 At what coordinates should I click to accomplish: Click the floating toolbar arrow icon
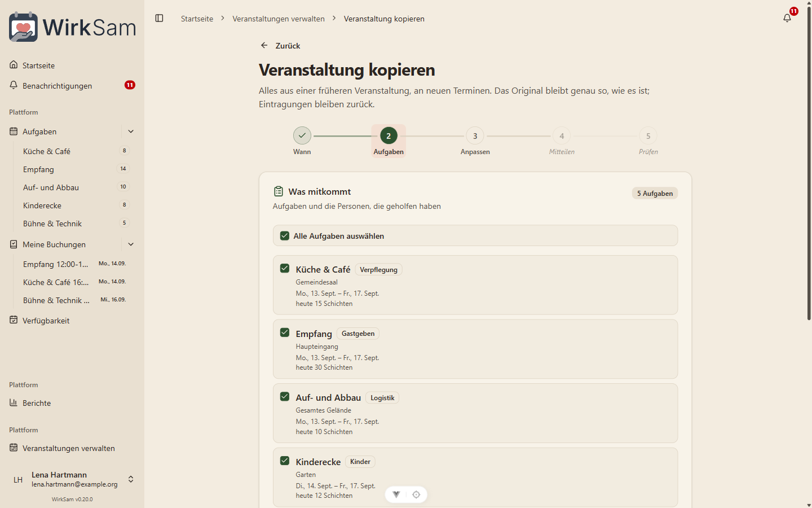(396, 494)
